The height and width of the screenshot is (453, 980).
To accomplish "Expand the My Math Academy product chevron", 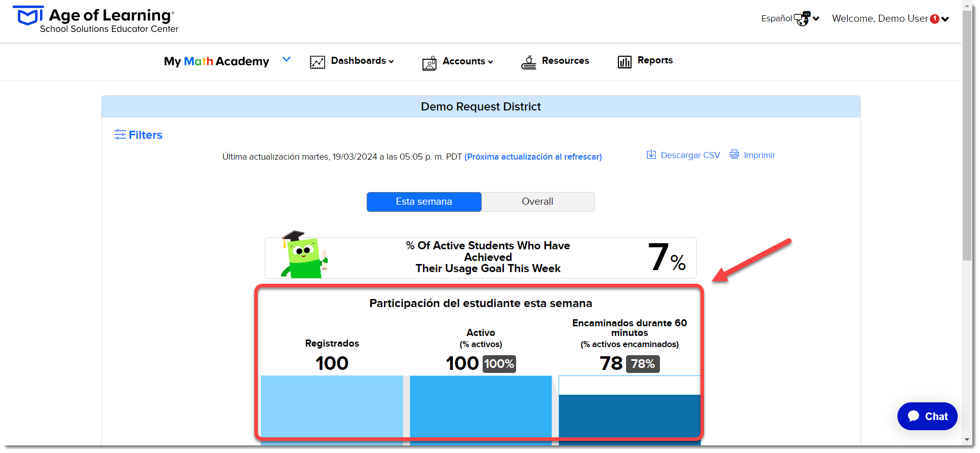I will (x=287, y=59).
